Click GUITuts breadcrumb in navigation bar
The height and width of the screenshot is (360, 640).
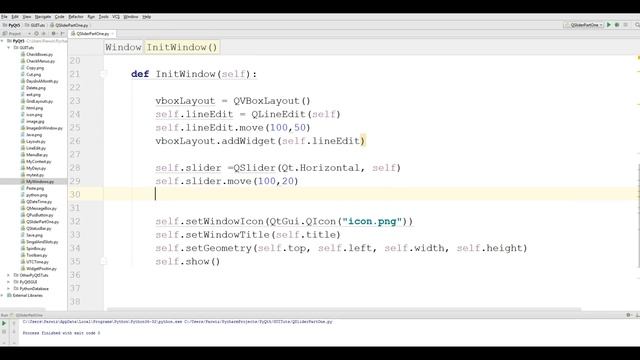click(35, 25)
